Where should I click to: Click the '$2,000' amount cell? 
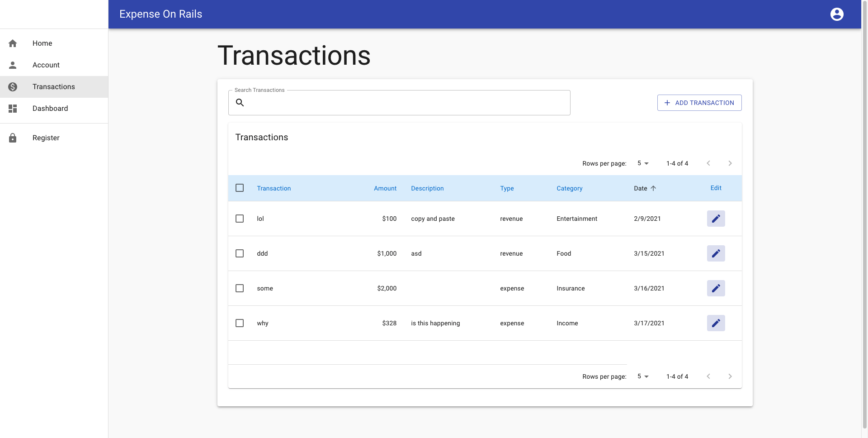pyautogui.click(x=387, y=288)
